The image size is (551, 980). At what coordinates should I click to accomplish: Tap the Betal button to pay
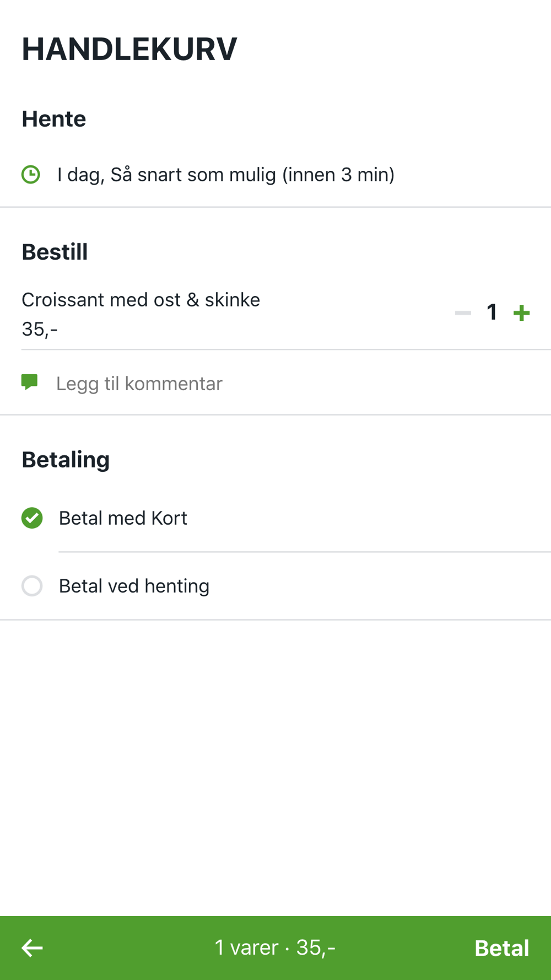[501, 948]
